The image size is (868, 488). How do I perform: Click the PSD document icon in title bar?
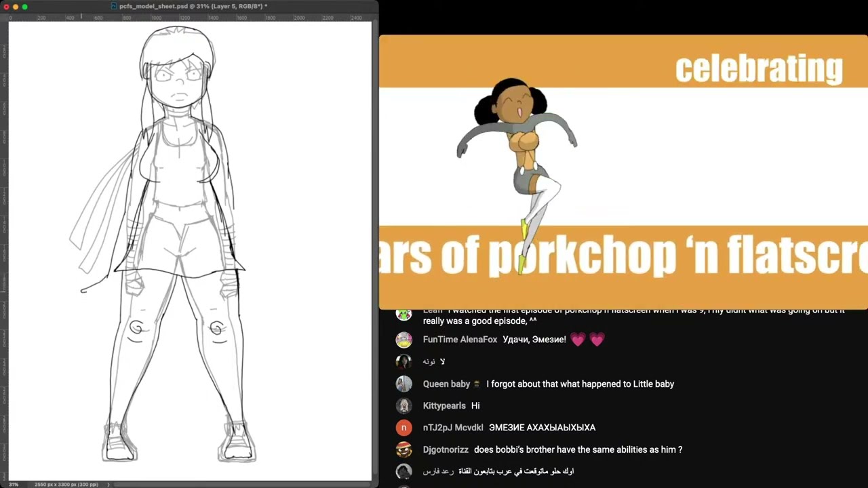(114, 6)
